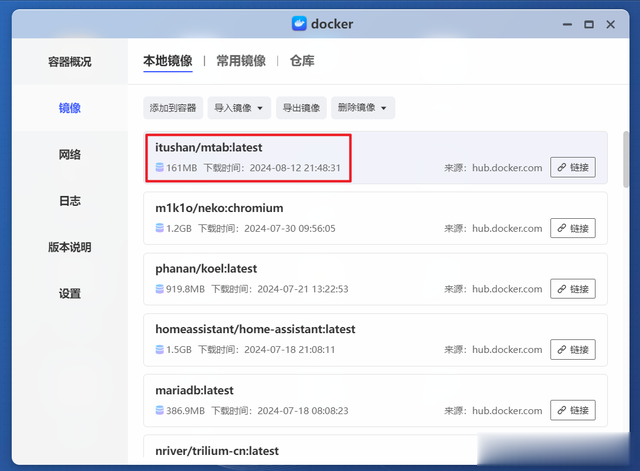
Task: Click download time 2024-08-12 21:48:31
Action: [x=295, y=168]
